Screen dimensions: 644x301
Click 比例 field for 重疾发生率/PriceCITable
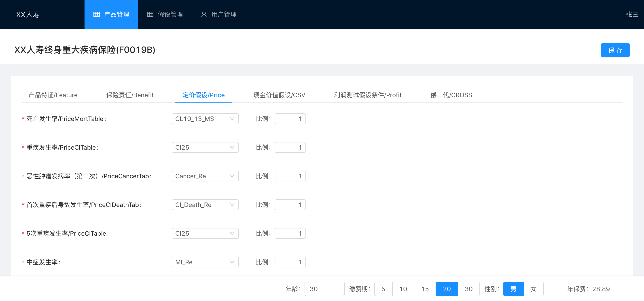(290, 148)
